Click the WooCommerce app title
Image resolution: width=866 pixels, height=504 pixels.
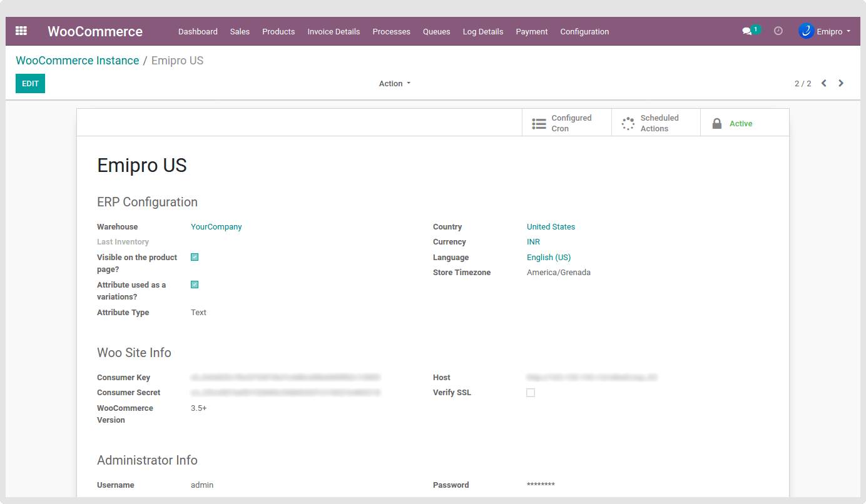click(95, 31)
